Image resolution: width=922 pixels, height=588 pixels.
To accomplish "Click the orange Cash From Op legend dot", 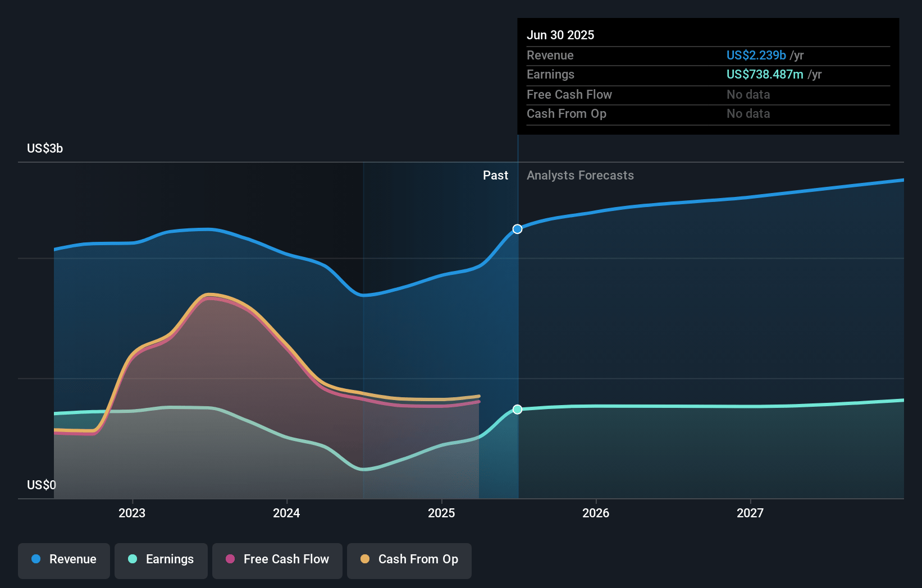I will click(x=365, y=559).
